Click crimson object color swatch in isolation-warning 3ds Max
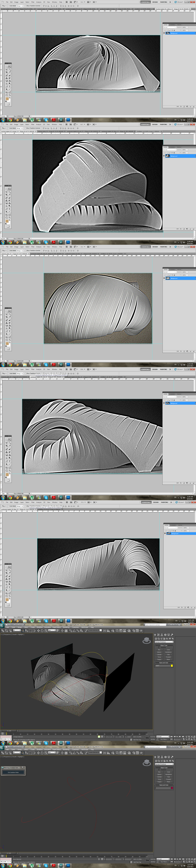 (x=172, y=788)
